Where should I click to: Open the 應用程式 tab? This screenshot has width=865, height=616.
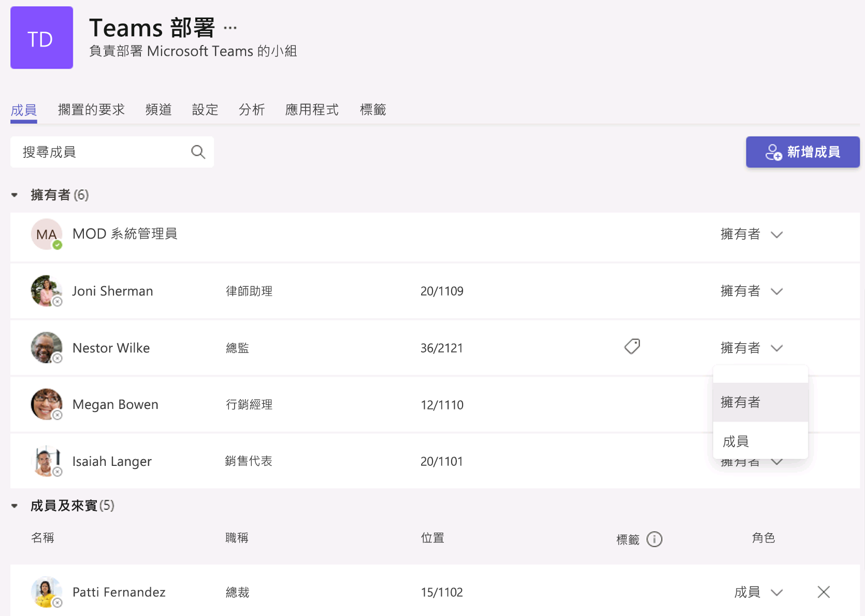tap(312, 110)
